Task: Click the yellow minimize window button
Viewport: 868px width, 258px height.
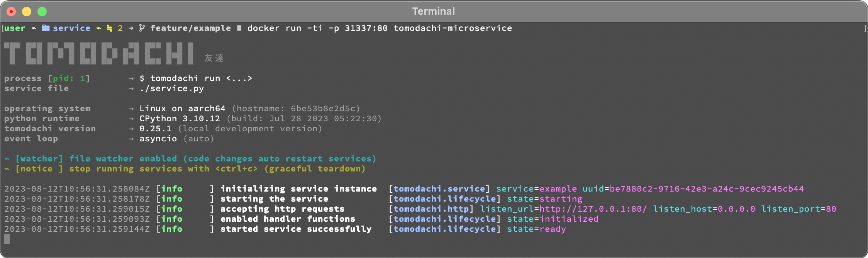Action: [x=27, y=12]
